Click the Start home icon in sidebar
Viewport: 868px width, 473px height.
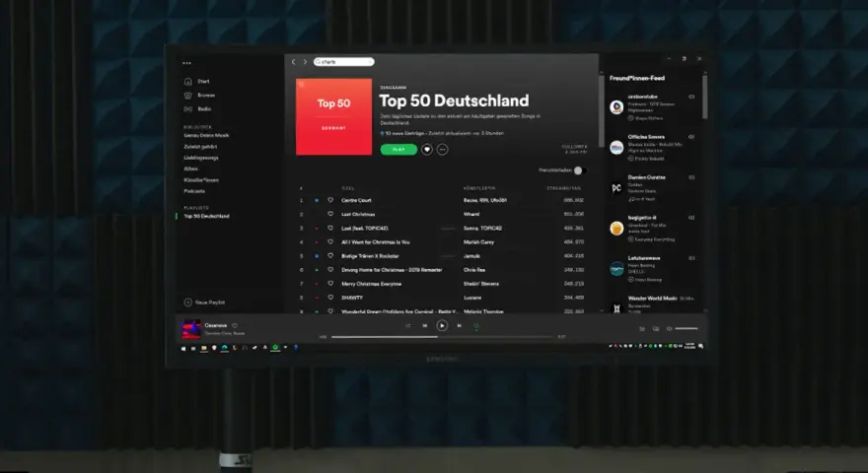[187, 82]
